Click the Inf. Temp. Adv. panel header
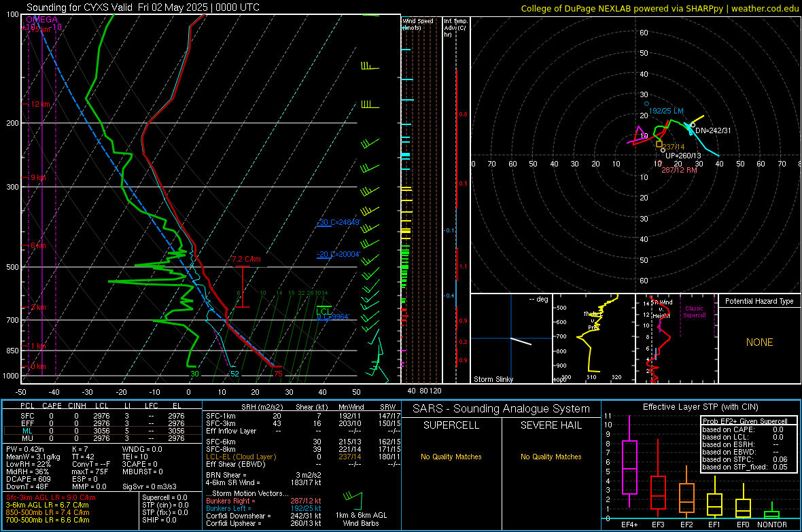The height and width of the screenshot is (532, 802). point(455,28)
